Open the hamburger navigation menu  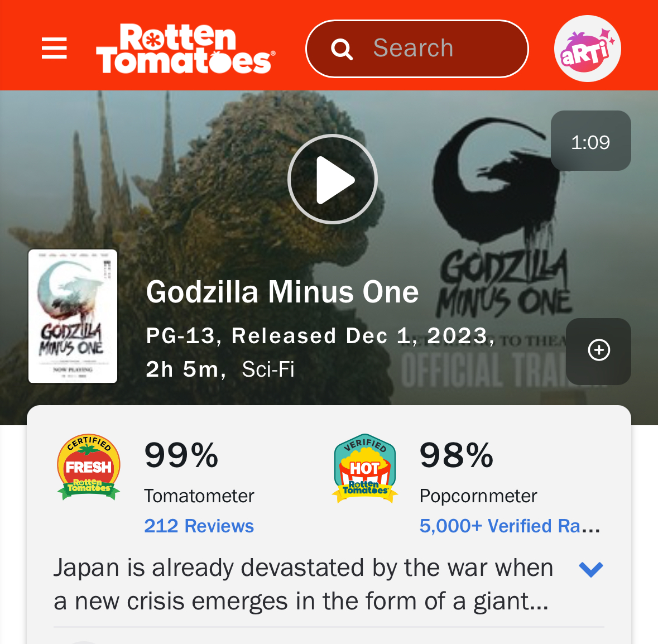click(x=54, y=48)
